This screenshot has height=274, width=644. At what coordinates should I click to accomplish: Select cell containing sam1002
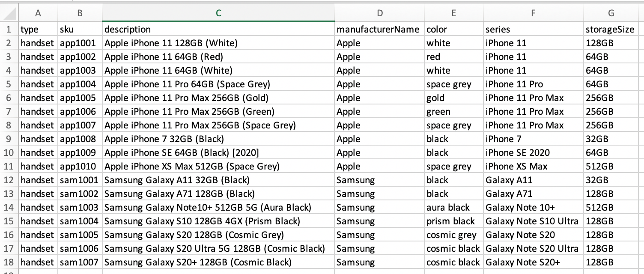point(80,194)
